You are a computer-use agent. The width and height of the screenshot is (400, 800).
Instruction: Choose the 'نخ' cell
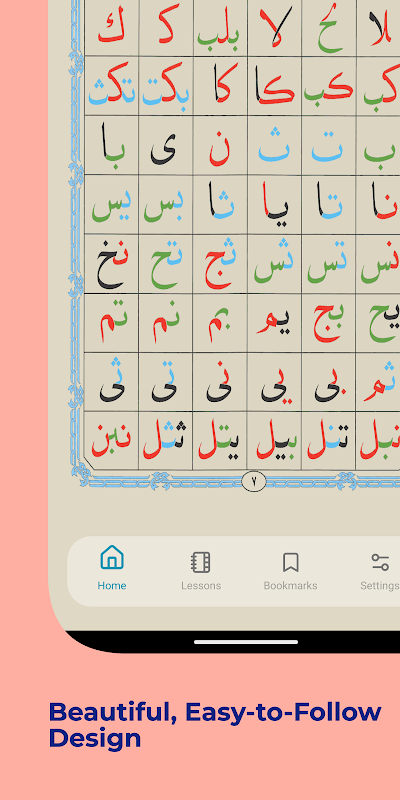coord(111,264)
